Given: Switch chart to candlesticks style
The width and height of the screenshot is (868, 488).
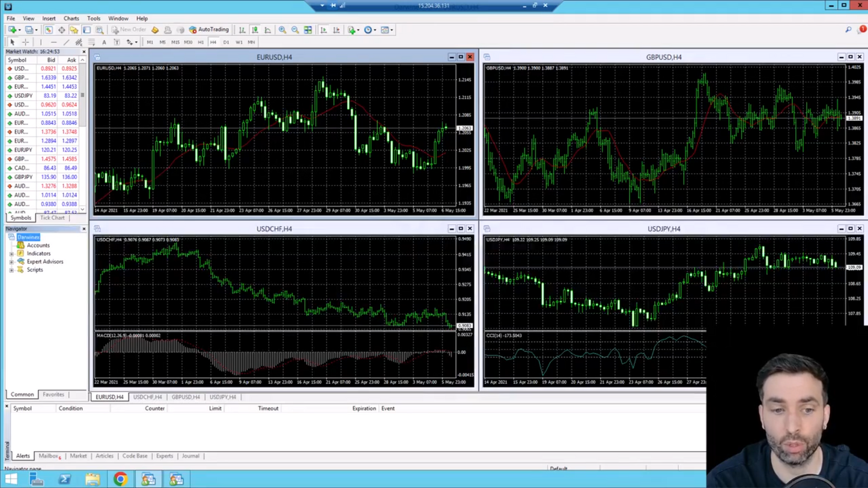Looking at the screenshot, I should click(255, 29).
